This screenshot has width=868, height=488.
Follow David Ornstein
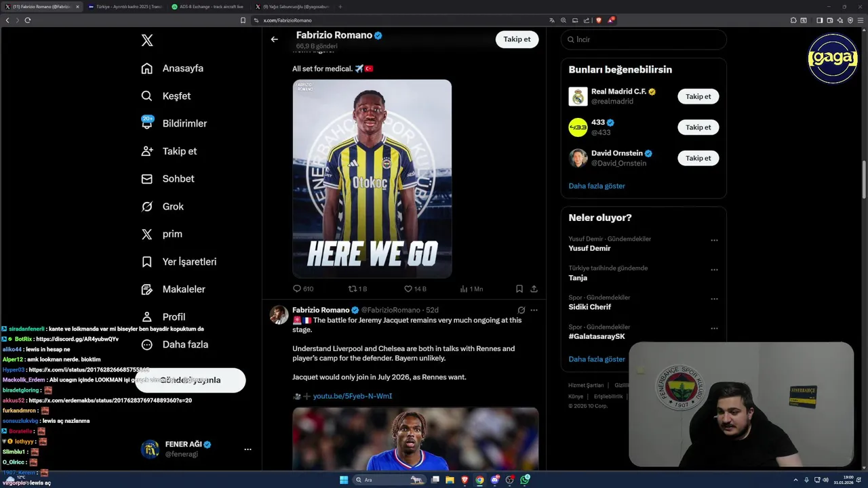[x=698, y=158]
